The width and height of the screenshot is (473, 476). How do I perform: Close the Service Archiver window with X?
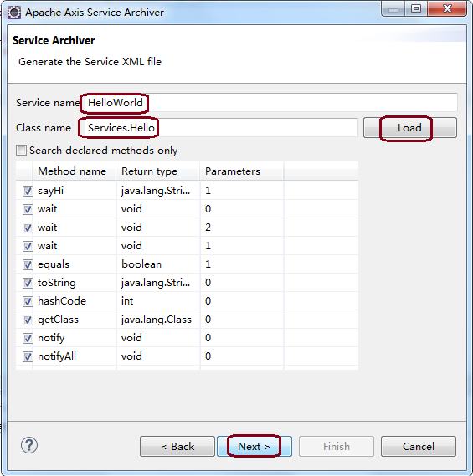click(447, 9)
